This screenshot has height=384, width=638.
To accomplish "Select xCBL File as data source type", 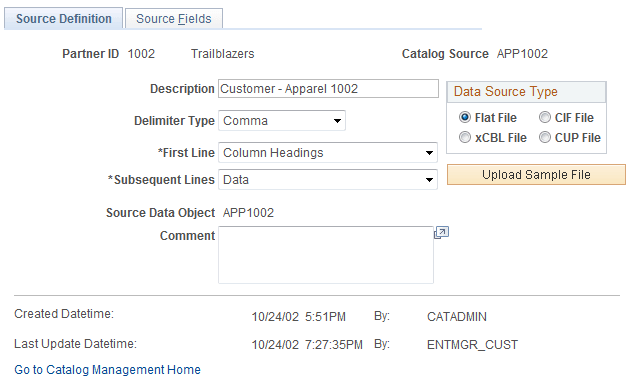I will click(x=465, y=137).
